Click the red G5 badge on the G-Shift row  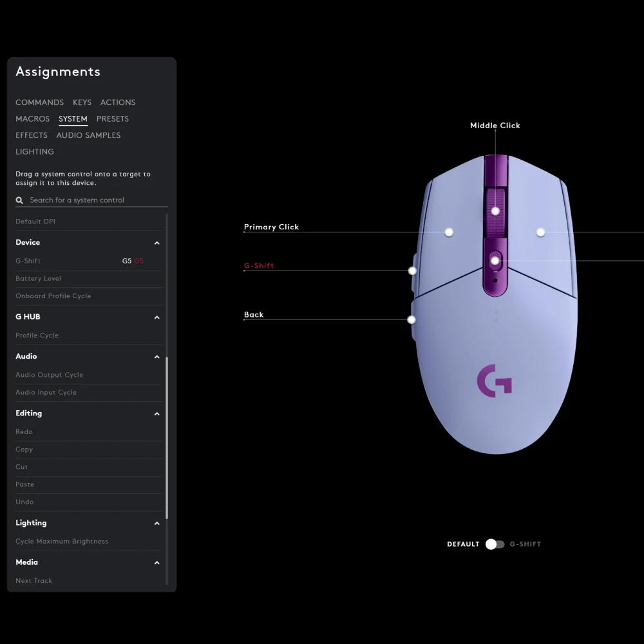(x=139, y=261)
